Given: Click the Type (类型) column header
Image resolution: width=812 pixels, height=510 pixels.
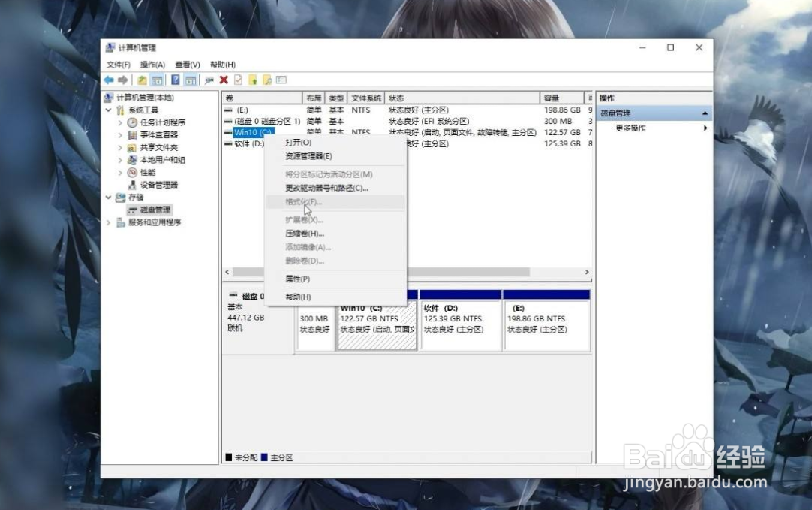Looking at the screenshot, I should (336, 98).
